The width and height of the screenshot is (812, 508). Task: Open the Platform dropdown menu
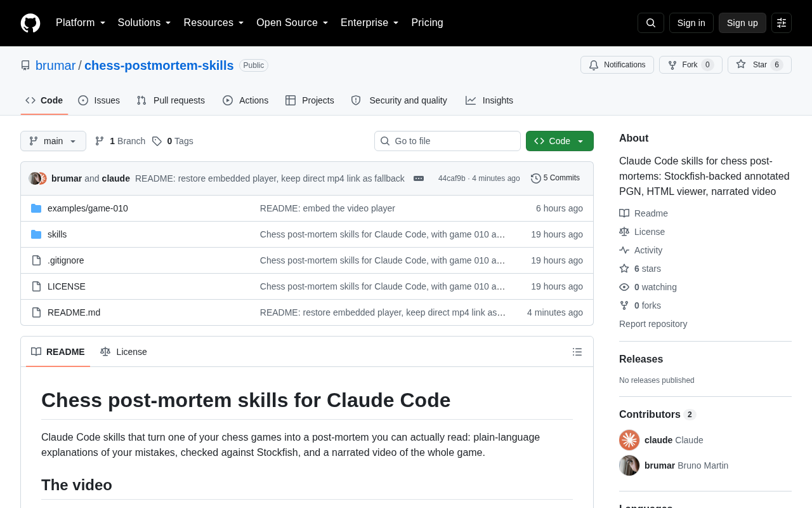click(x=81, y=23)
